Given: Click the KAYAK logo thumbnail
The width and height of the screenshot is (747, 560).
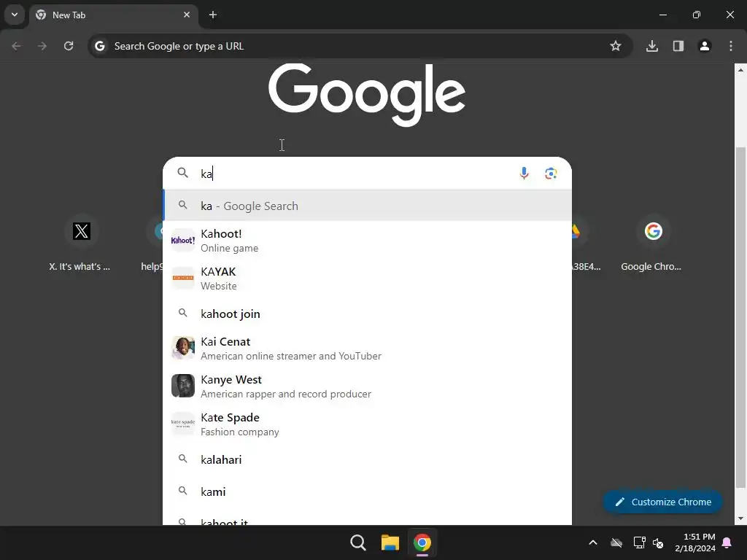Looking at the screenshot, I should (x=183, y=278).
